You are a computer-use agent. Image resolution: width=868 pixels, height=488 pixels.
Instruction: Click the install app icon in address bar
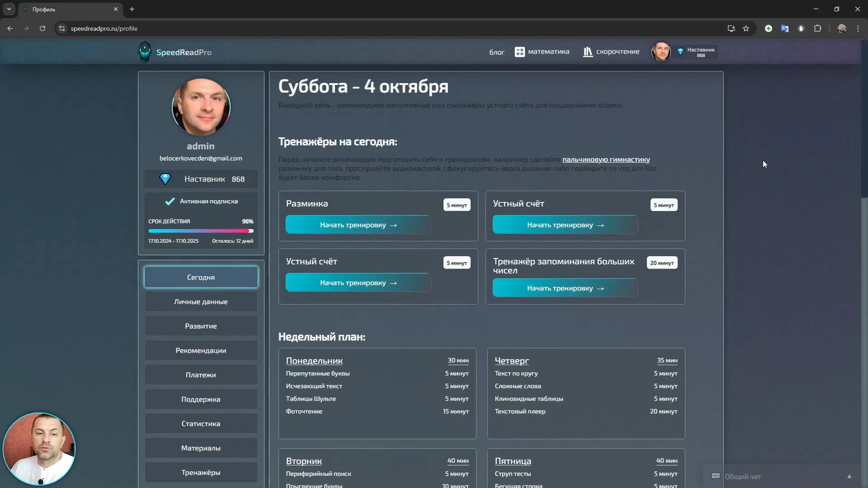coord(731,28)
